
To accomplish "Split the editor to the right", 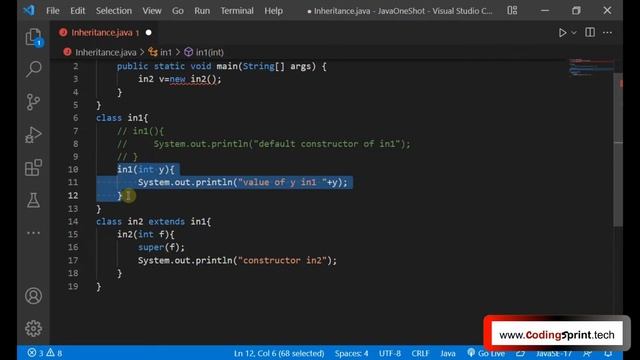I will [590, 32].
